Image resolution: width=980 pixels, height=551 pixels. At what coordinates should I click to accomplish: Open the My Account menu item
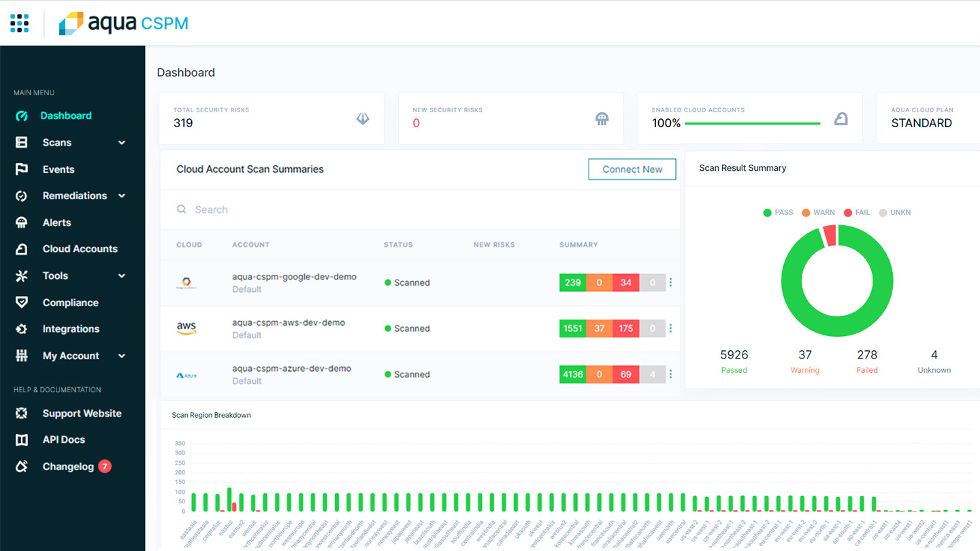click(x=71, y=355)
